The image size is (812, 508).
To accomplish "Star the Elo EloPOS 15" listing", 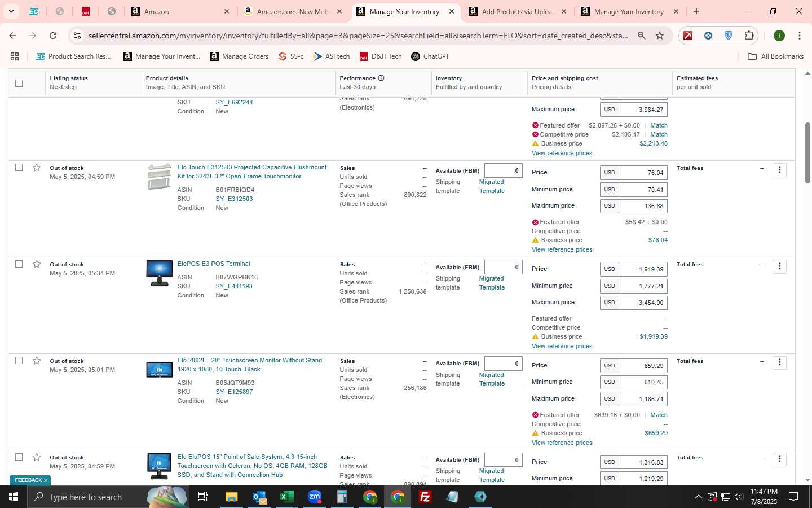I will (x=37, y=457).
